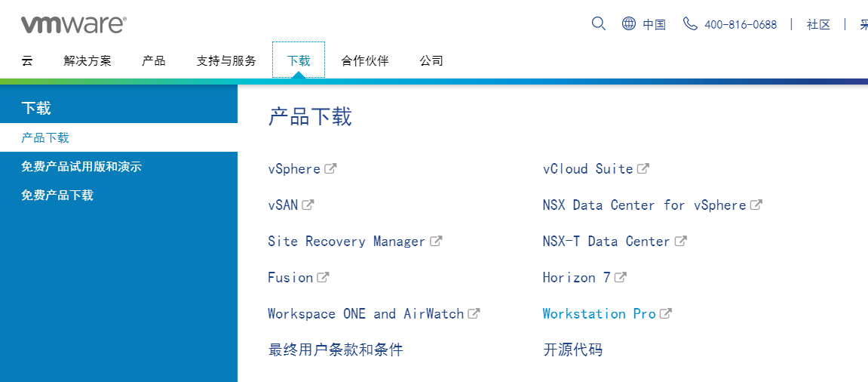Open the 合作伙伴 menu

365,60
